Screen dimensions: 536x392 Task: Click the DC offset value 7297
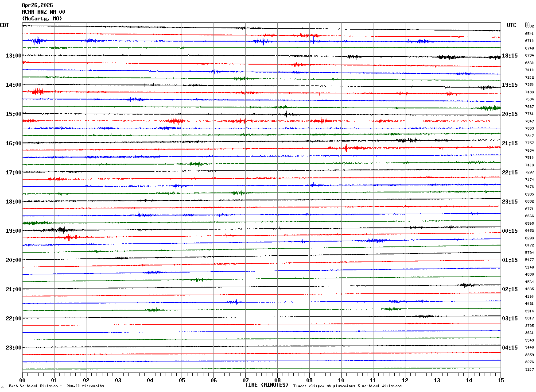529,173
